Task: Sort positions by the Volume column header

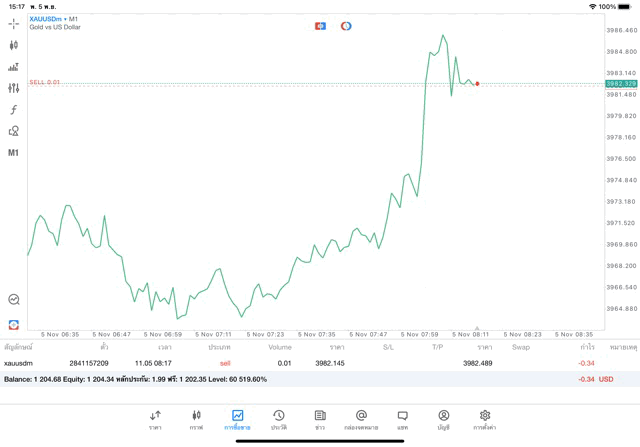Action: tap(280, 347)
